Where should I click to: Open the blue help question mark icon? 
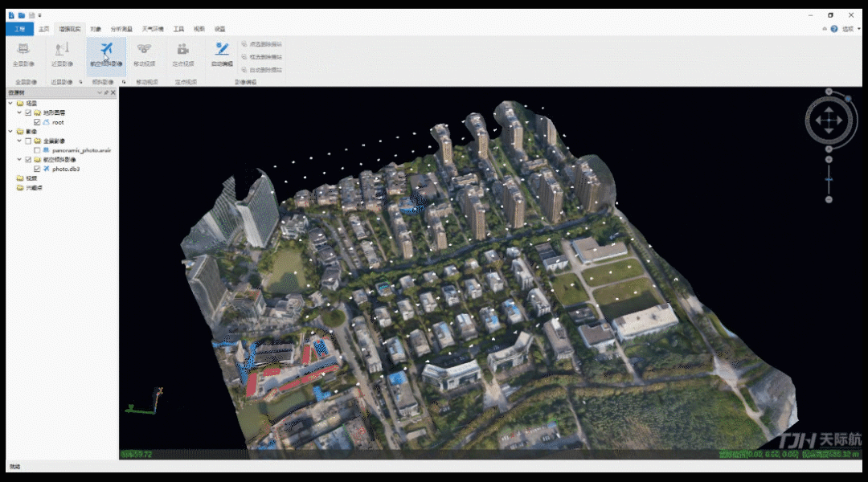[x=834, y=29]
